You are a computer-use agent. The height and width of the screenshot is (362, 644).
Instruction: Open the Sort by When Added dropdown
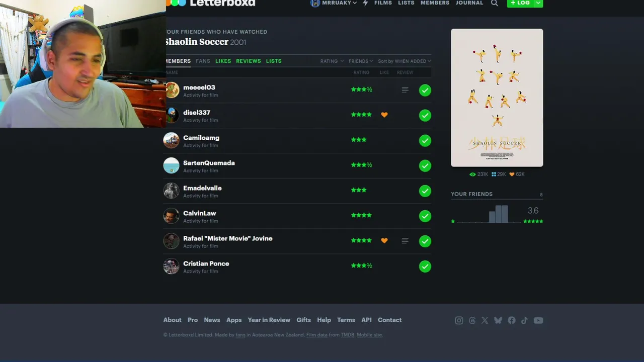(405, 61)
